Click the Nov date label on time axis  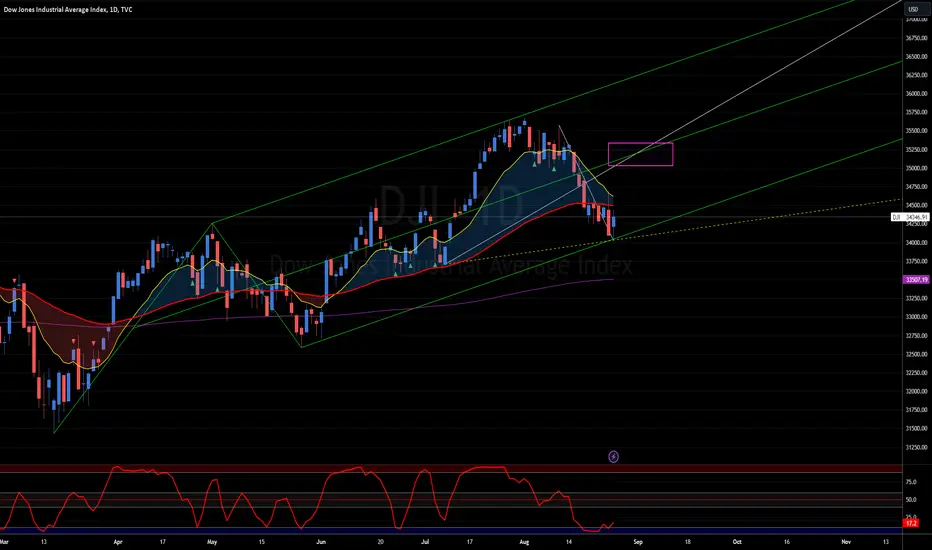(x=846, y=542)
